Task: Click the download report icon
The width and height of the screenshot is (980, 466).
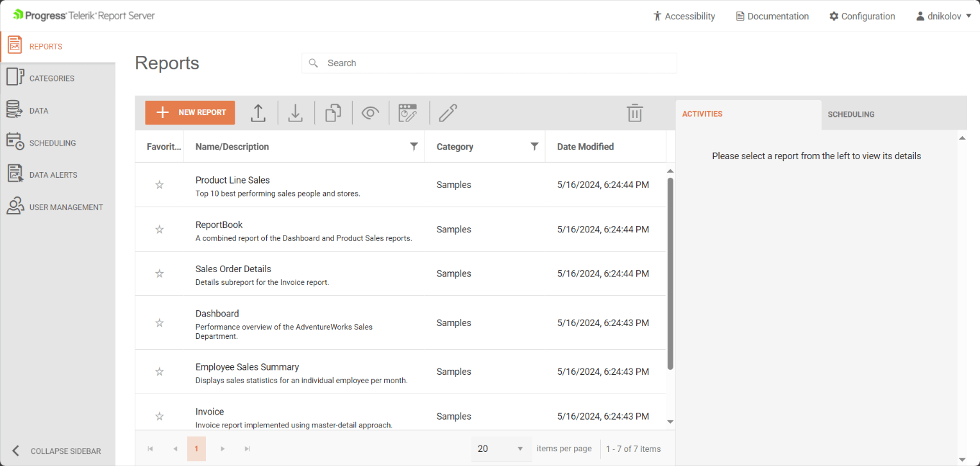Action: tap(296, 112)
